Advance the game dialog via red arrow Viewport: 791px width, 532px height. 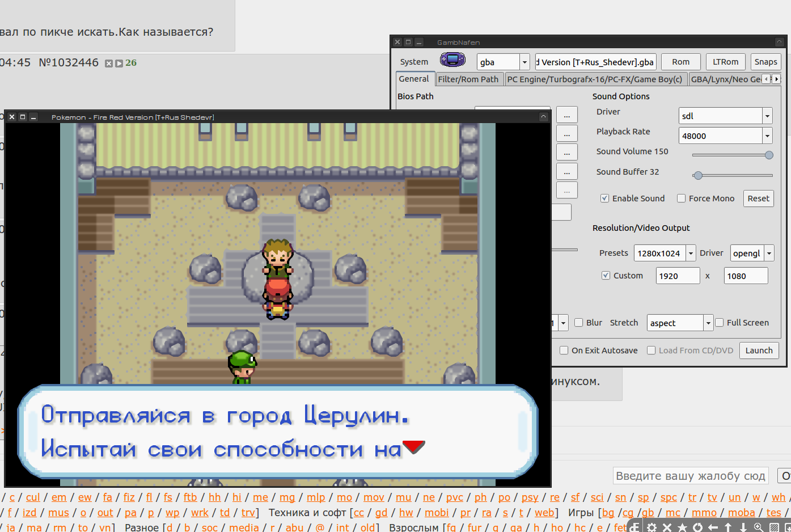pos(413,447)
